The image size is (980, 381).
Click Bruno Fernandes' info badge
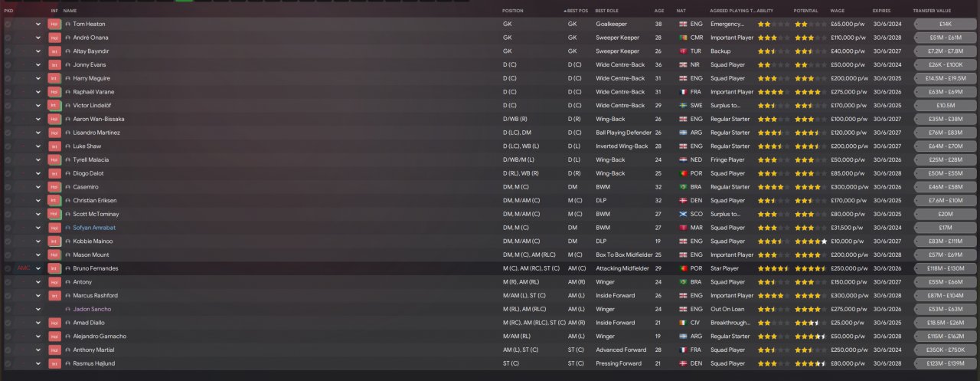54,268
